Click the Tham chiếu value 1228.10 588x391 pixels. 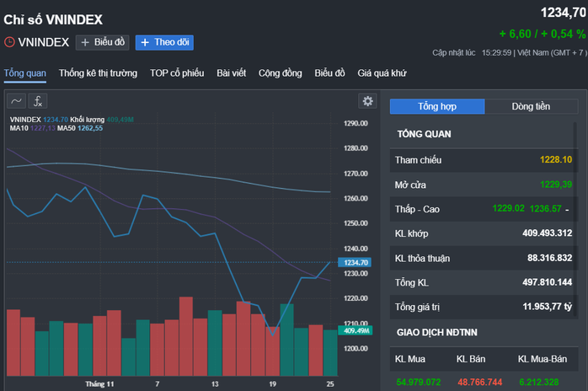click(x=556, y=160)
